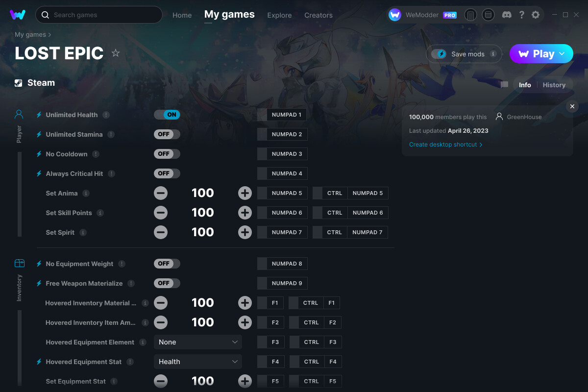Viewport: 588px width, 392px height.
Task: Favorite LOST EPIC with the star icon
Action: (116, 53)
